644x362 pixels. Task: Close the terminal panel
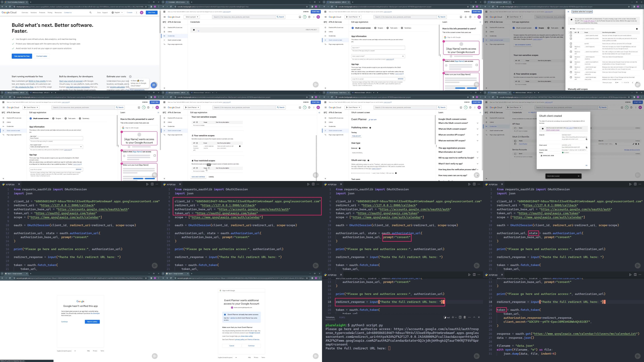[x=479, y=317]
